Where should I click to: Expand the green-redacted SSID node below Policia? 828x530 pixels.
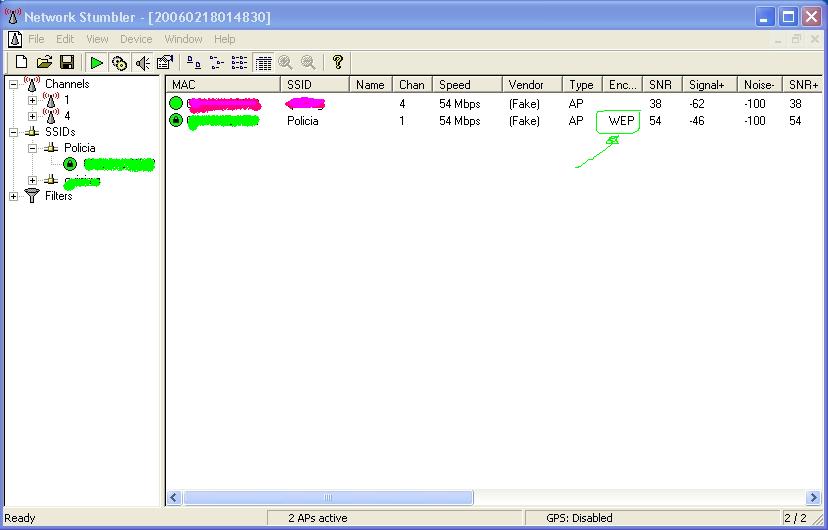click(32, 181)
